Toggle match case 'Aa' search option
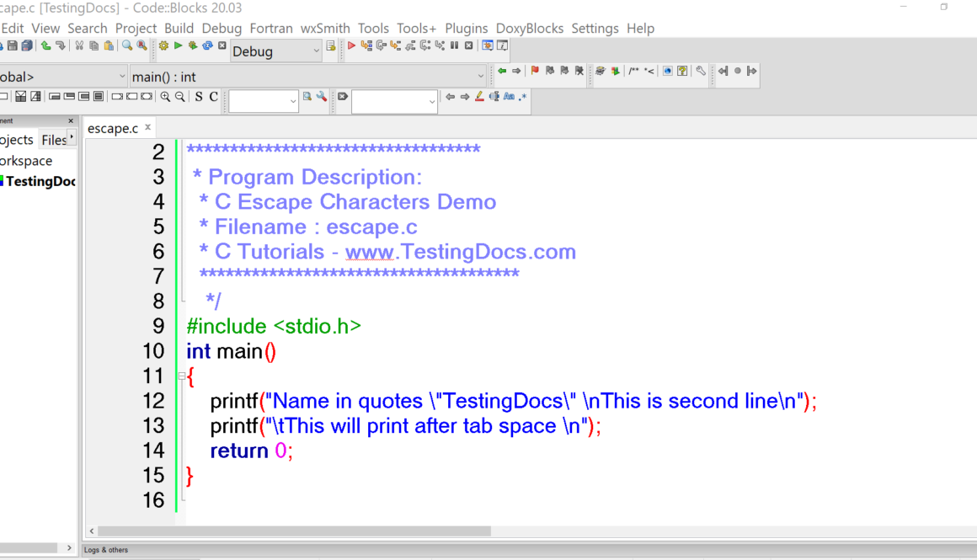This screenshot has width=977, height=560. 509,97
